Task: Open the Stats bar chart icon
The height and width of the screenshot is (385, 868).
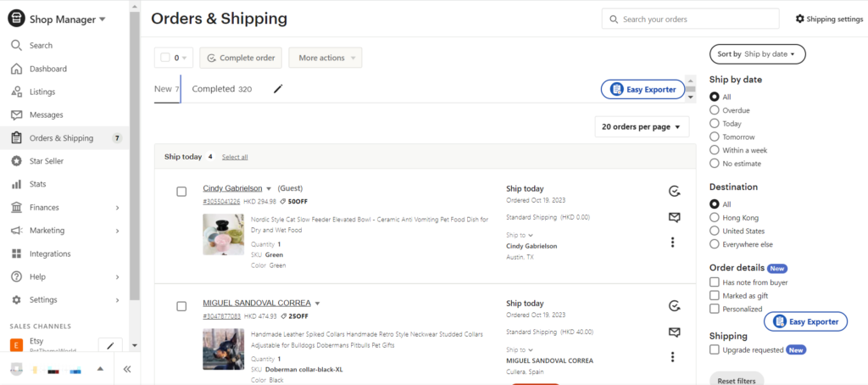Action: tap(16, 184)
